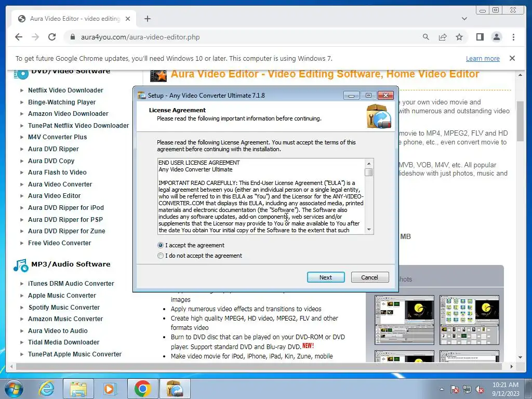Click the MP3/Audio Software music note icon
Viewport: 532px width, 399px height.
[x=21, y=265]
